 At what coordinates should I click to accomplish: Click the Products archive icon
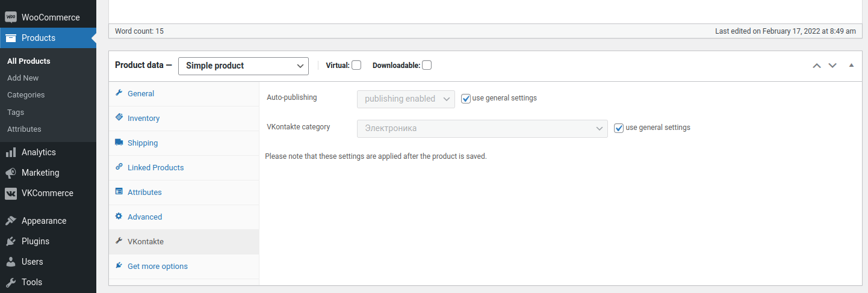pyautogui.click(x=11, y=38)
